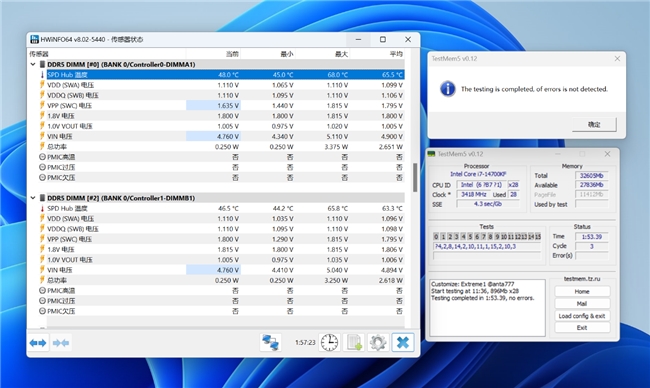
Task: Click the 最小 column header
Action: pos(287,54)
